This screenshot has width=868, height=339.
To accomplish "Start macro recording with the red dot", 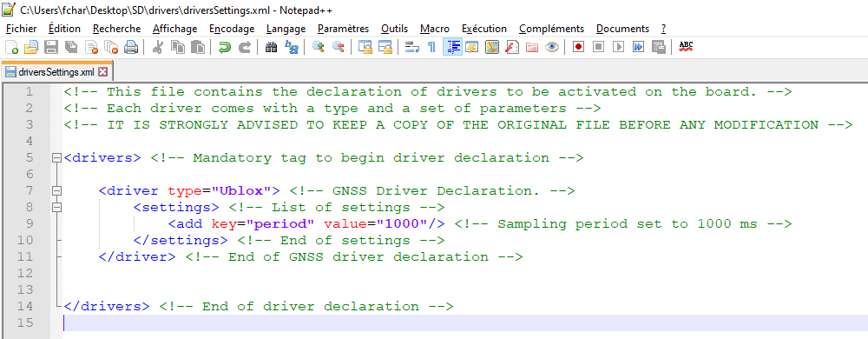I will 578,47.
